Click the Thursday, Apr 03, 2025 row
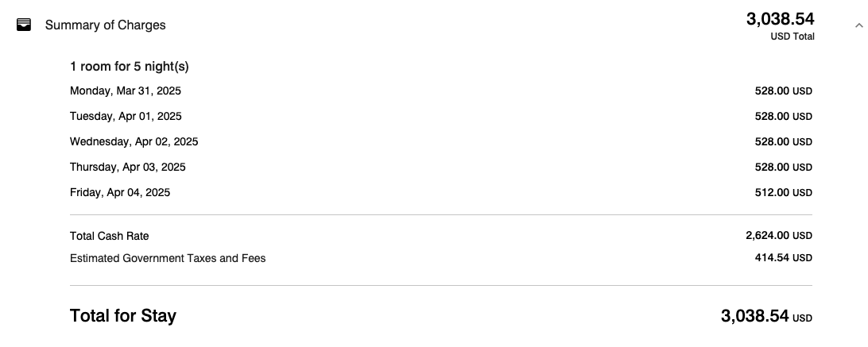868x347 pixels. [x=440, y=167]
